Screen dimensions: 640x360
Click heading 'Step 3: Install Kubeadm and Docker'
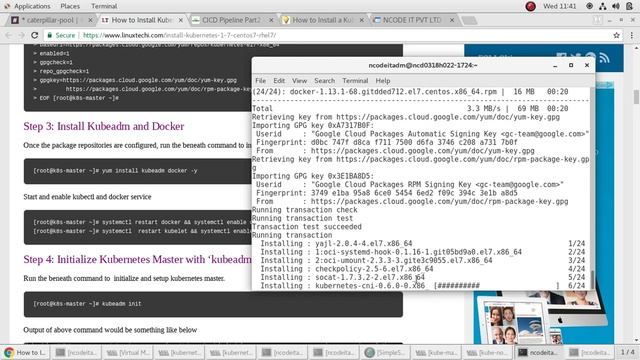(104, 126)
